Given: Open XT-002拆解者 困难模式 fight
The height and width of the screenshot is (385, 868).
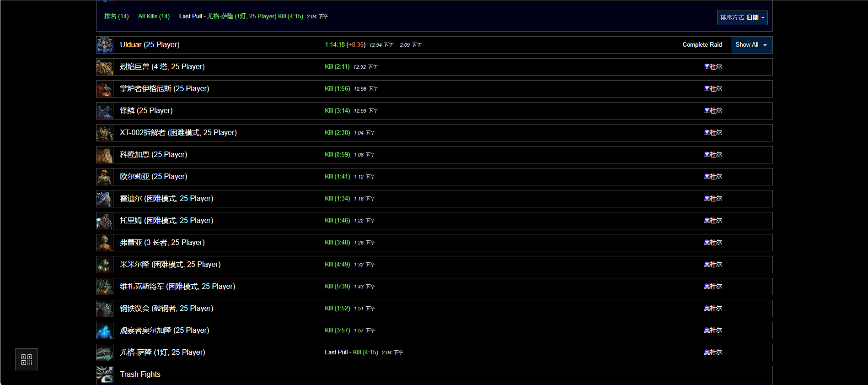Looking at the screenshot, I should [x=178, y=133].
